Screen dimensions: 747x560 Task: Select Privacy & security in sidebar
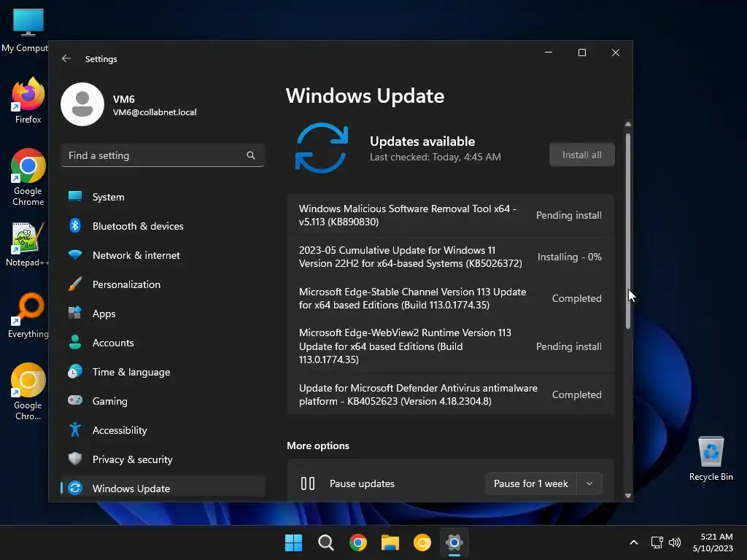[x=163, y=459]
